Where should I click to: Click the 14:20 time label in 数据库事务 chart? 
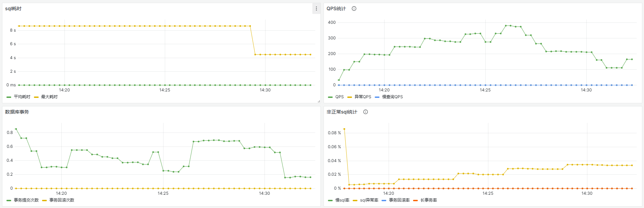pyautogui.click(x=61, y=193)
